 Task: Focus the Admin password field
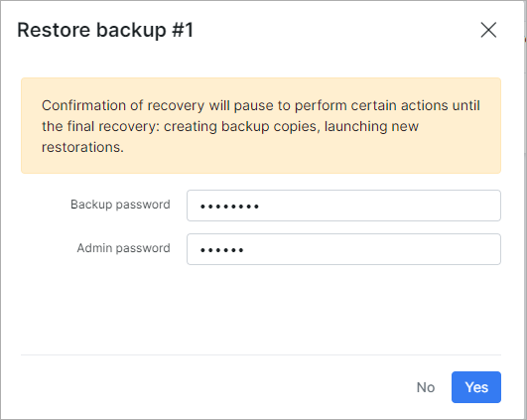pyautogui.click(x=343, y=249)
